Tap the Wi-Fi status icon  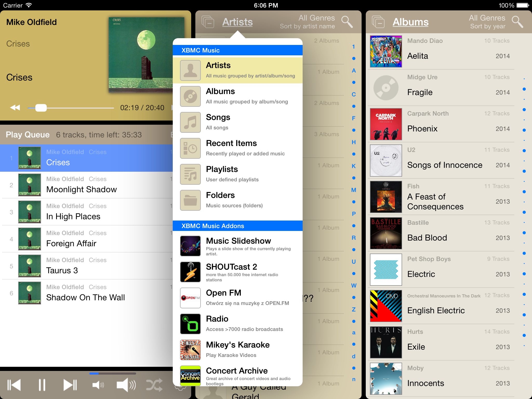click(29, 5)
